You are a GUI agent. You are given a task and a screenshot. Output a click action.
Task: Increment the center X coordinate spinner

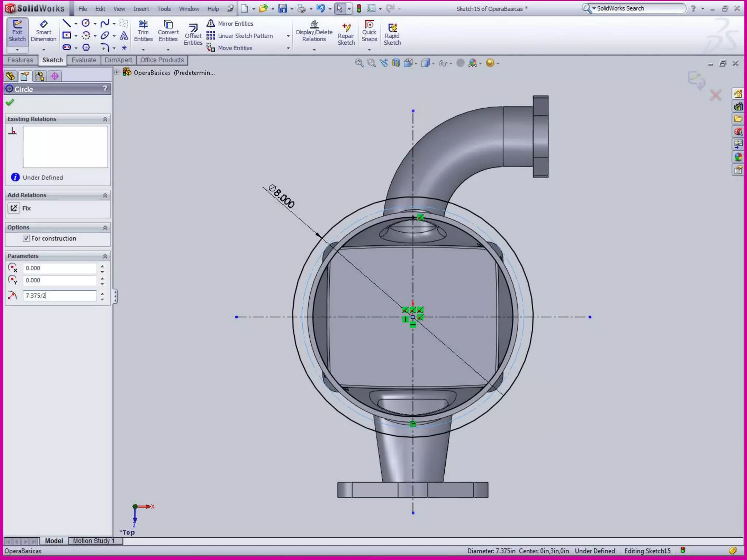(102, 266)
